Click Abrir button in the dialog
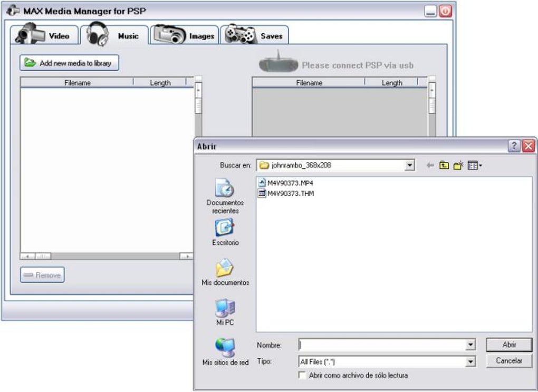Screen dimensions: 538x392 (509, 345)
